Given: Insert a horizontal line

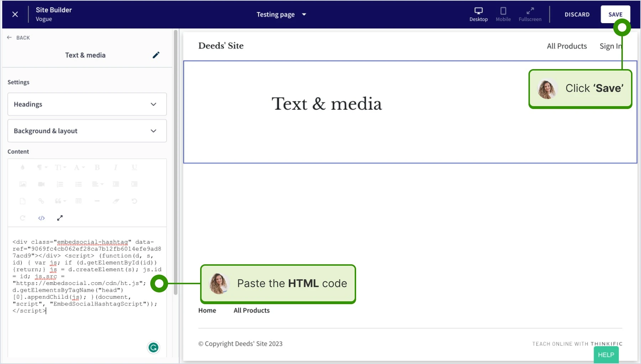Looking at the screenshot, I should (97, 201).
